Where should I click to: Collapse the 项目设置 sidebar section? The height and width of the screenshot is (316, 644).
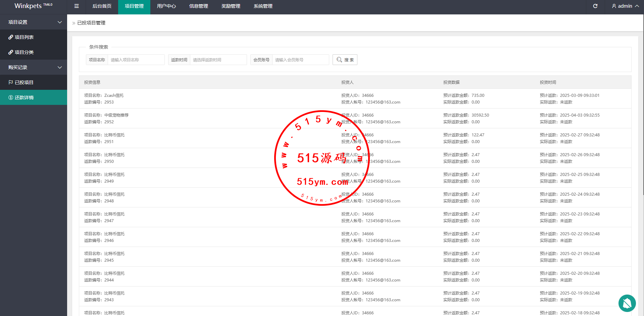tap(60, 22)
